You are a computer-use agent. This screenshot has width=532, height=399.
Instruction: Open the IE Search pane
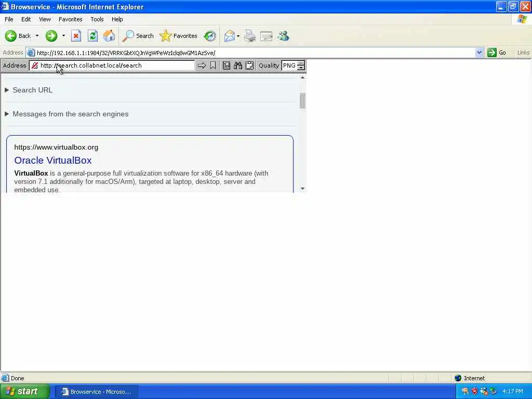(138, 36)
